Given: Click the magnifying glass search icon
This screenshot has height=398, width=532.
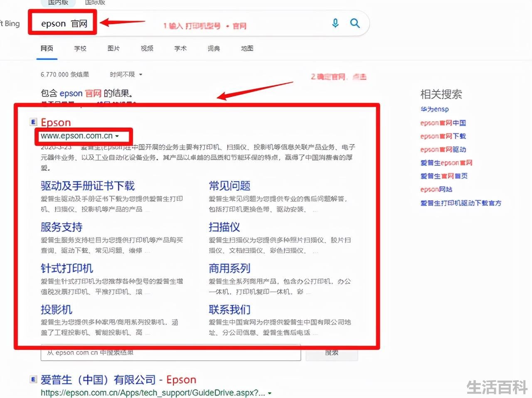Looking at the screenshot, I should (x=355, y=23).
